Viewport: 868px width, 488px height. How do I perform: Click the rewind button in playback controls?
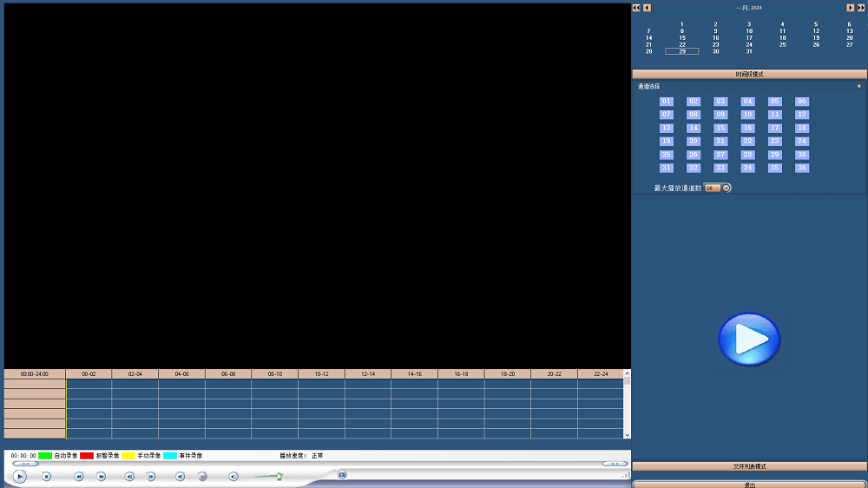click(x=78, y=476)
